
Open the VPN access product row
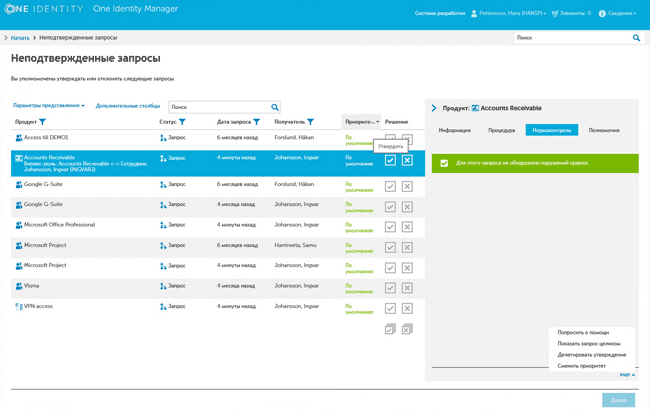click(x=38, y=306)
